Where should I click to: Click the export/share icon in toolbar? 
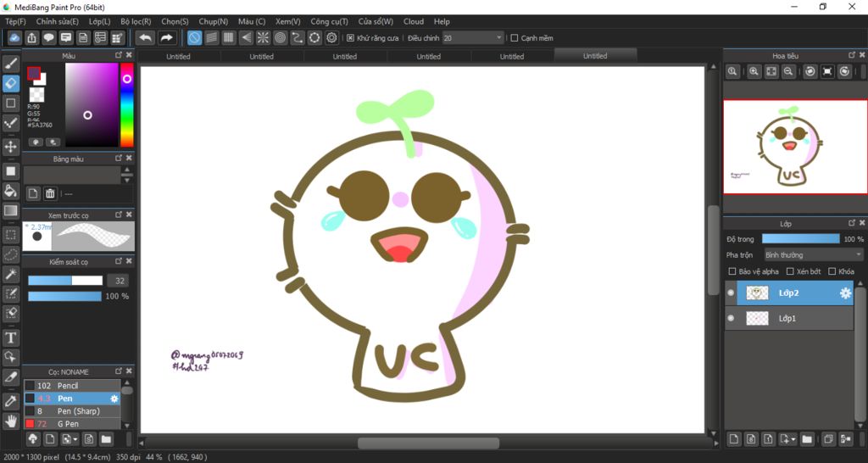click(x=32, y=37)
